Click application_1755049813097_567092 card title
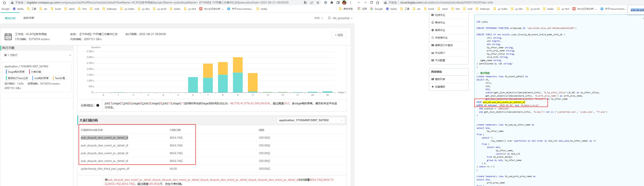The width and height of the screenshot is (644, 186). tap(26, 66)
